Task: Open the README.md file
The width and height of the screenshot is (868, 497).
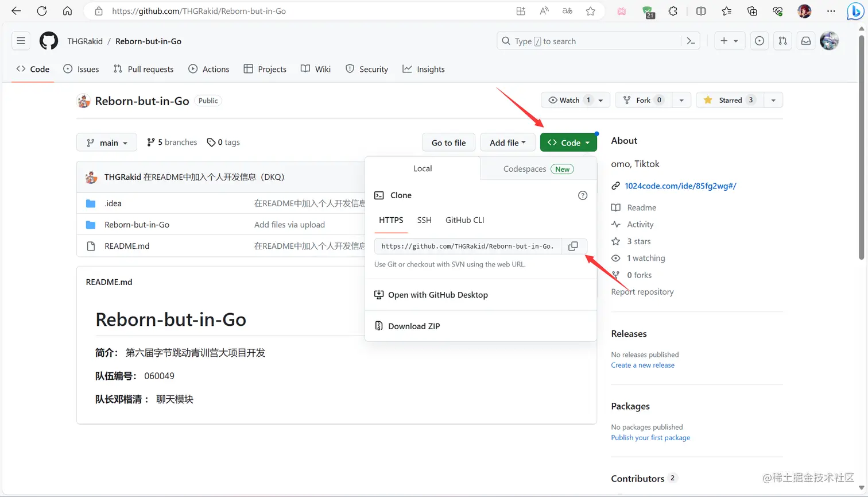Action: tap(127, 246)
